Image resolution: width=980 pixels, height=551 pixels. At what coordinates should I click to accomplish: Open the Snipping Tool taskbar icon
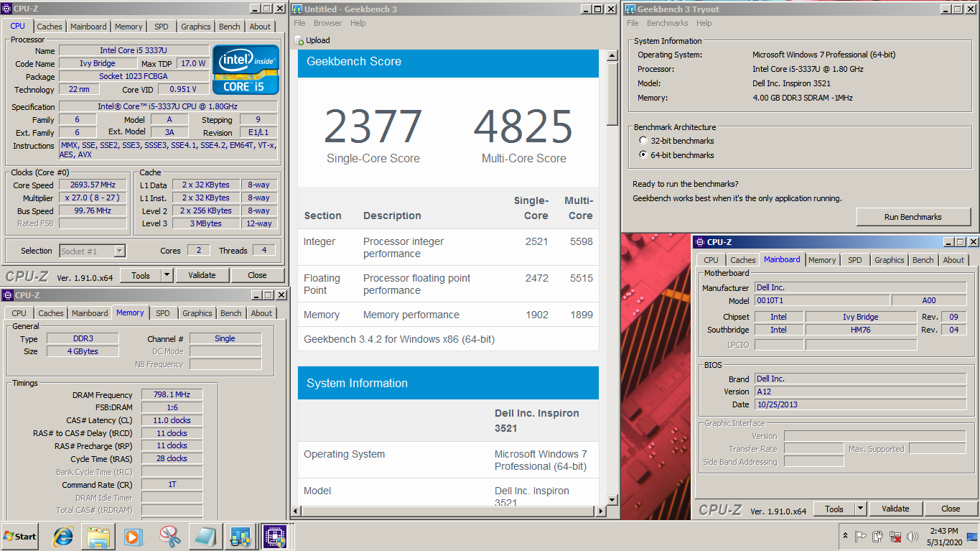[x=169, y=537]
